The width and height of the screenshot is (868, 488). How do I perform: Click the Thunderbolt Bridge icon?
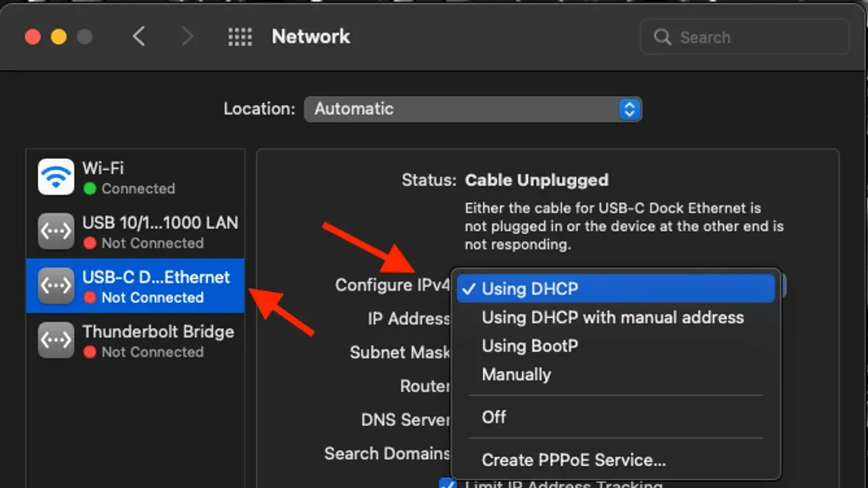(56, 340)
